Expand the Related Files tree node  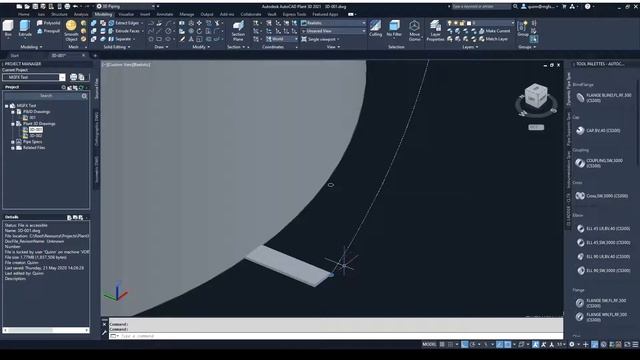(13, 148)
